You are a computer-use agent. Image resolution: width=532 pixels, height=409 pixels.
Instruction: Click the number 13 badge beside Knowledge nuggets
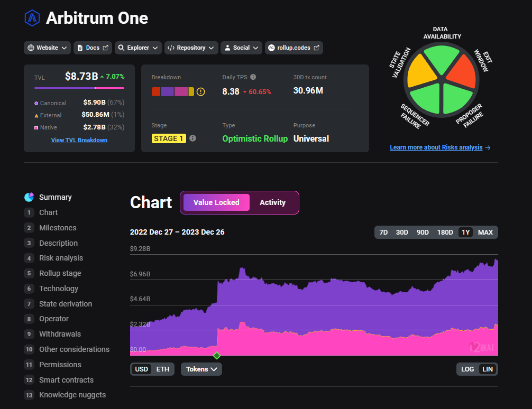coord(29,395)
